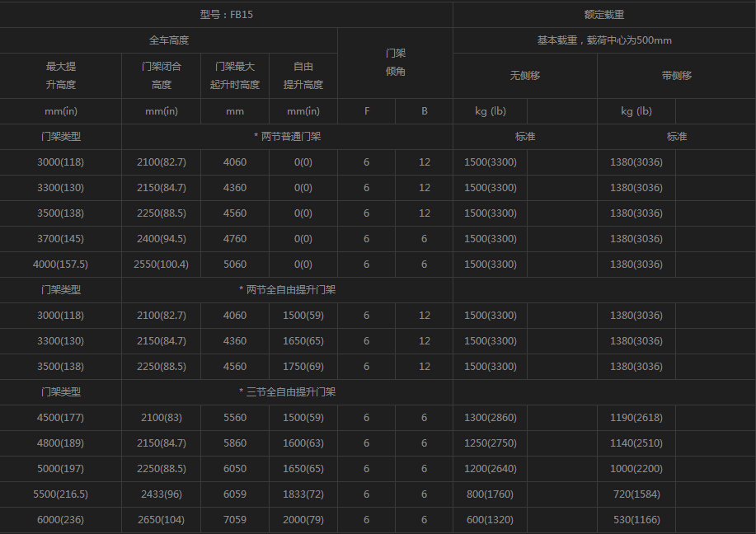Select the 1833(72) free lift cell
The width and height of the screenshot is (756, 534).
[303, 494]
